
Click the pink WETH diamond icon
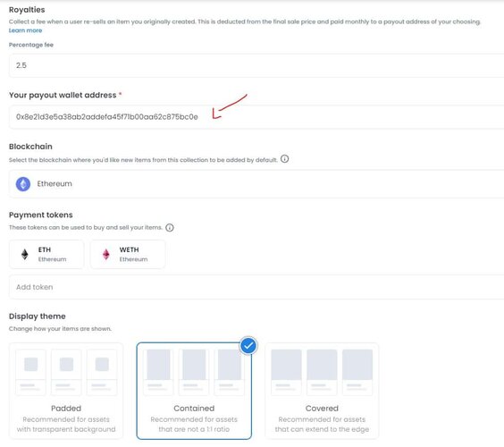(106, 254)
